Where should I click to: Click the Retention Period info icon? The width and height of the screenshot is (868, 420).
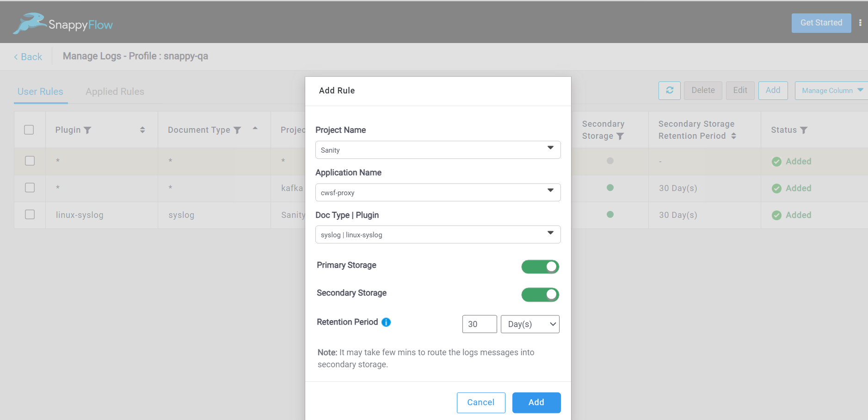click(386, 322)
